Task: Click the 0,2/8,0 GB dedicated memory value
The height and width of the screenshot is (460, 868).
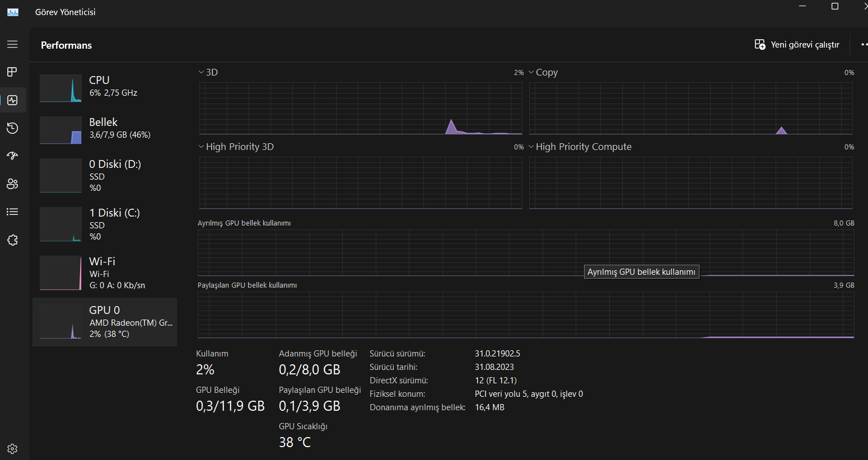Action: coord(310,370)
